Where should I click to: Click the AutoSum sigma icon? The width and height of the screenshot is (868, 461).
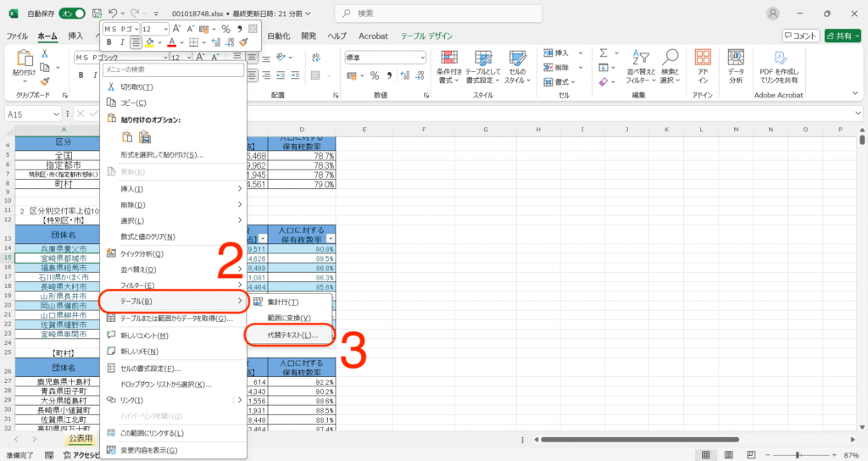pyautogui.click(x=604, y=53)
